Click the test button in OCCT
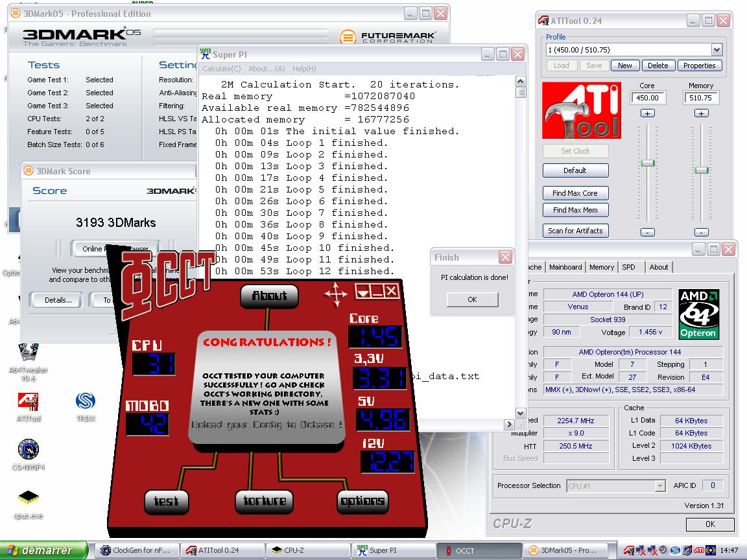 (x=166, y=502)
